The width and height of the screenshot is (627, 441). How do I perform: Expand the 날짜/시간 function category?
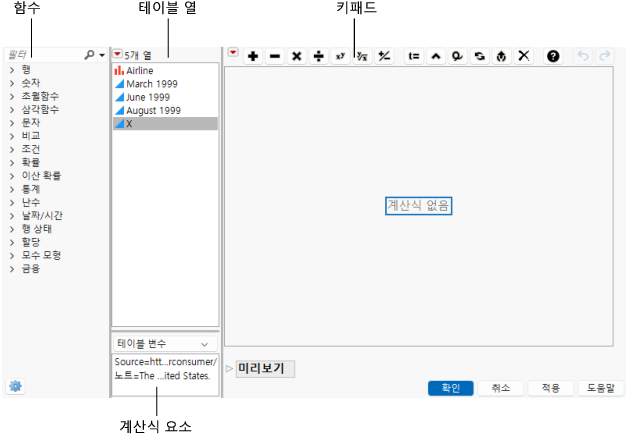[12, 216]
